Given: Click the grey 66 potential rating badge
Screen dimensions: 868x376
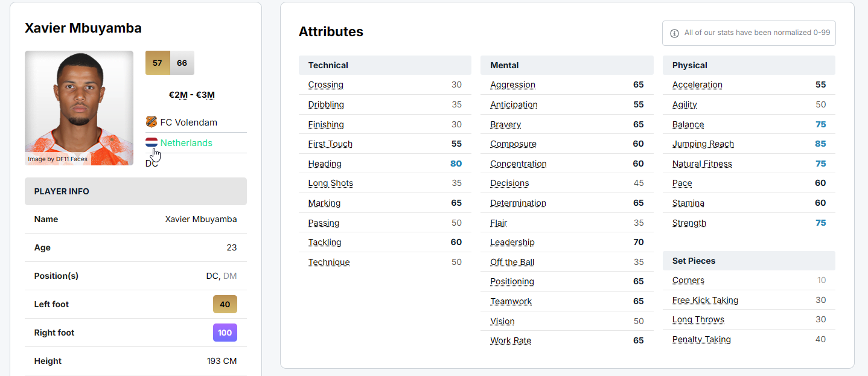Looking at the screenshot, I should (x=182, y=63).
